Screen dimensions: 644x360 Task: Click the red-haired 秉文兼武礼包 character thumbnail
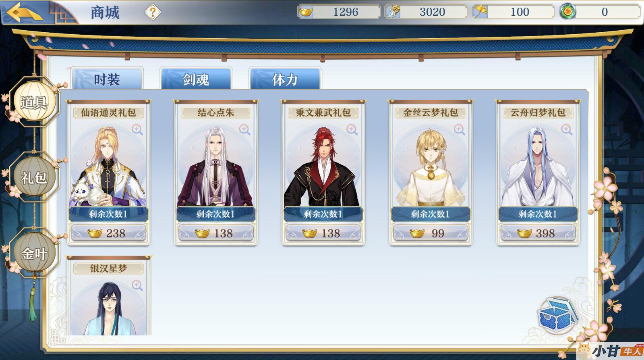[x=323, y=166]
